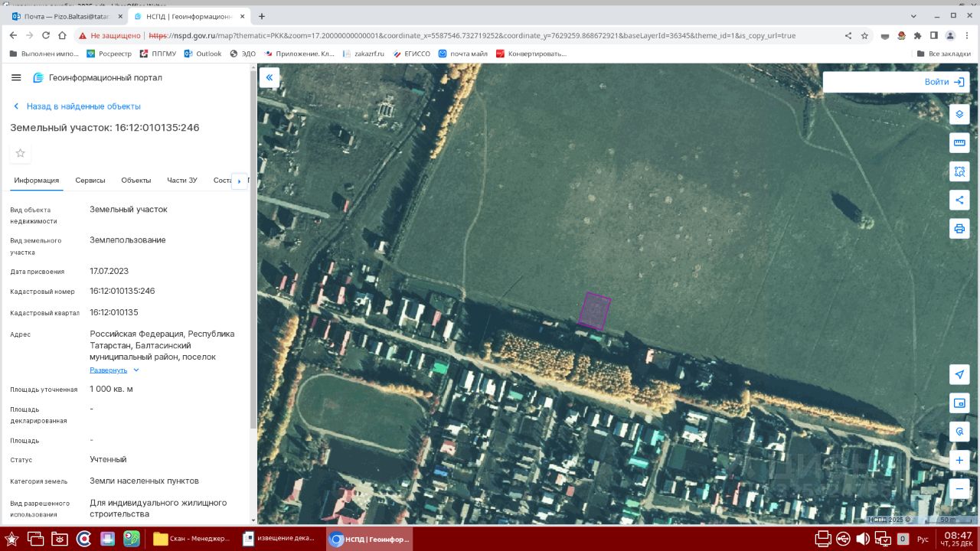The width and height of the screenshot is (980, 551).
Task: Open the taskbar start menu star
Action: click(11, 539)
